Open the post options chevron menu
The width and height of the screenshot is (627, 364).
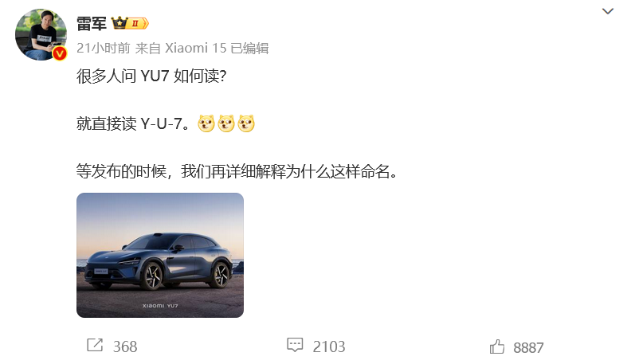point(607,11)
